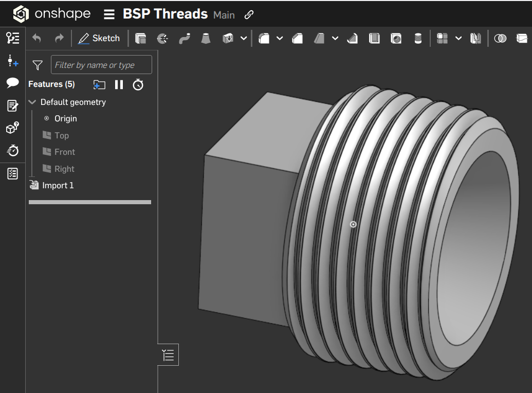Undo the last action

click(x=36, y=38)
